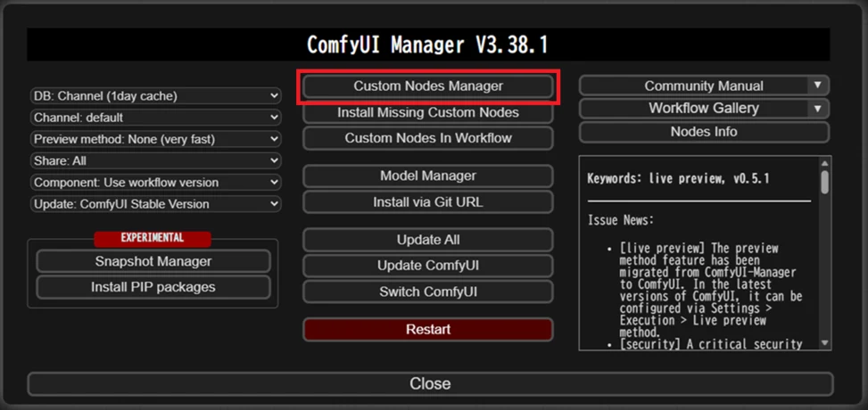This screenshot has height=410, width=868.
Task: Click the 'Issue News:' heading text
Action: (621, 220)
